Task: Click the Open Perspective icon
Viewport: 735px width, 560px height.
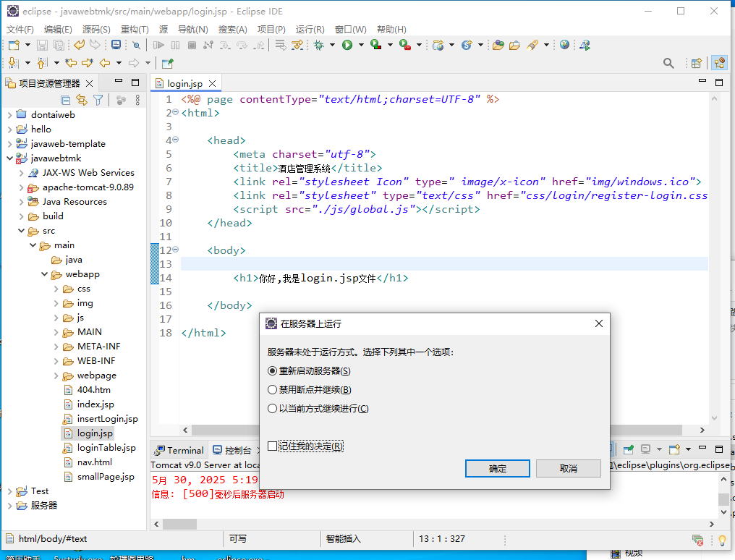Action: point(696,64)
